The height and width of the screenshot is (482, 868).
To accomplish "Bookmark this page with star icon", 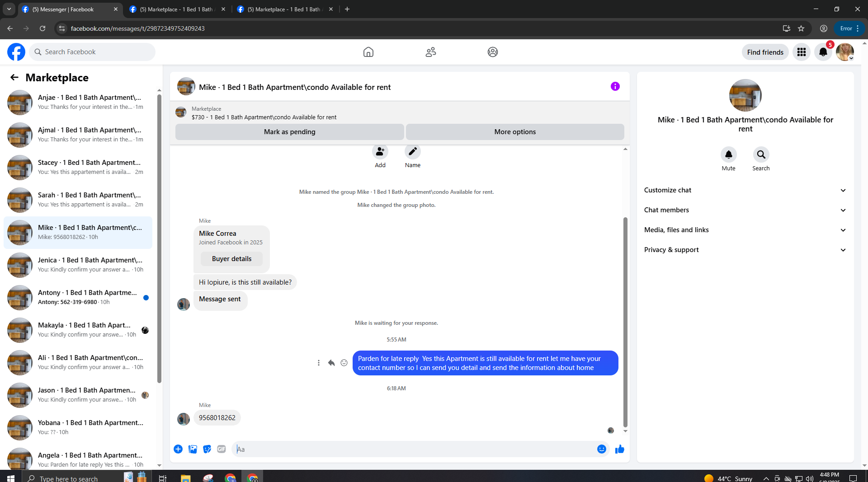I will pyautogui.click(x=801, y=28).
